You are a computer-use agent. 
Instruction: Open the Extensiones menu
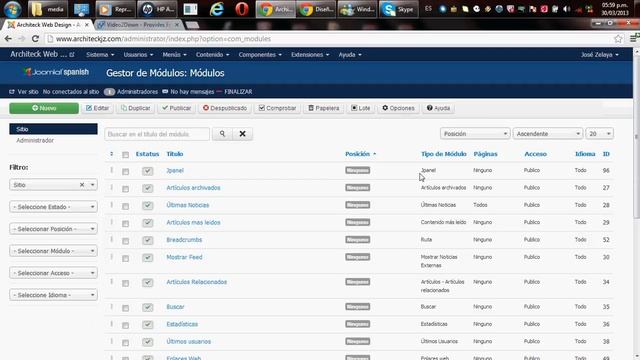point(310,54)
